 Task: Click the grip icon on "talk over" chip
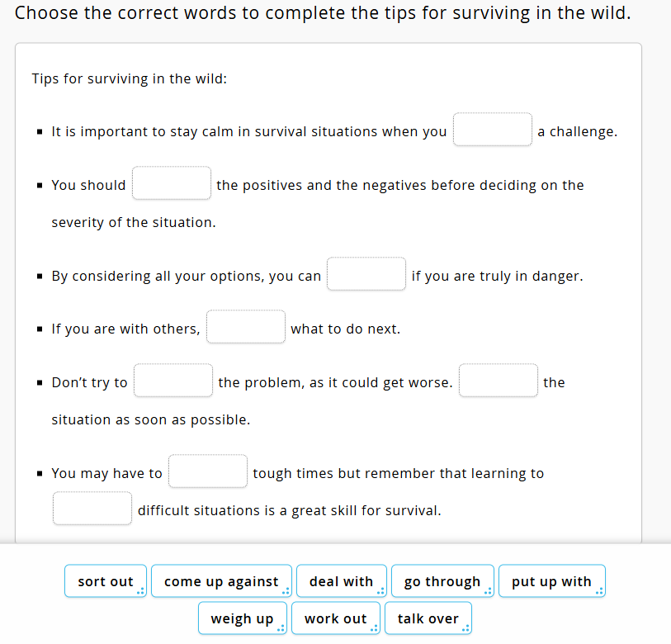click(x=466, y=627)
